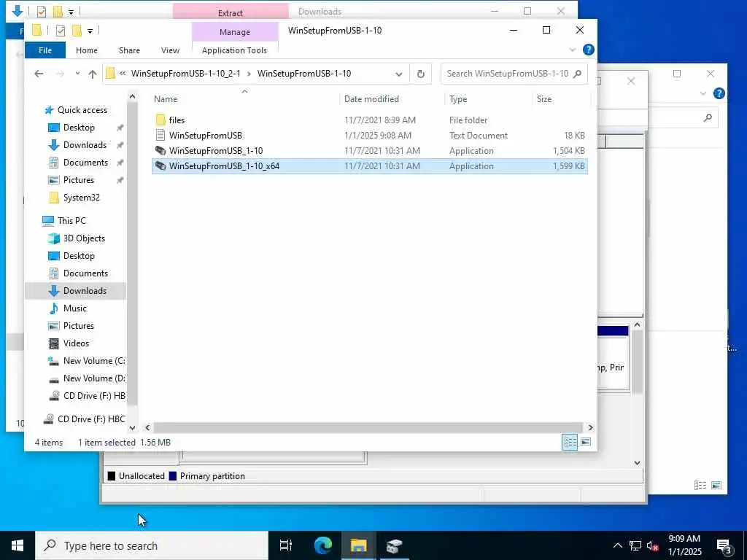Switch to Details view layout icon

point(569,442)
